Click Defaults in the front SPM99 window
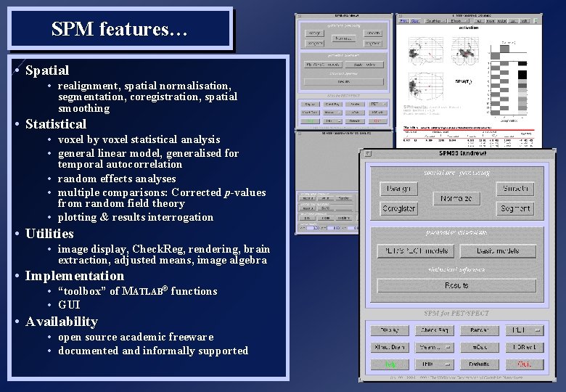 pyautogui.click(x=480, y=364)
